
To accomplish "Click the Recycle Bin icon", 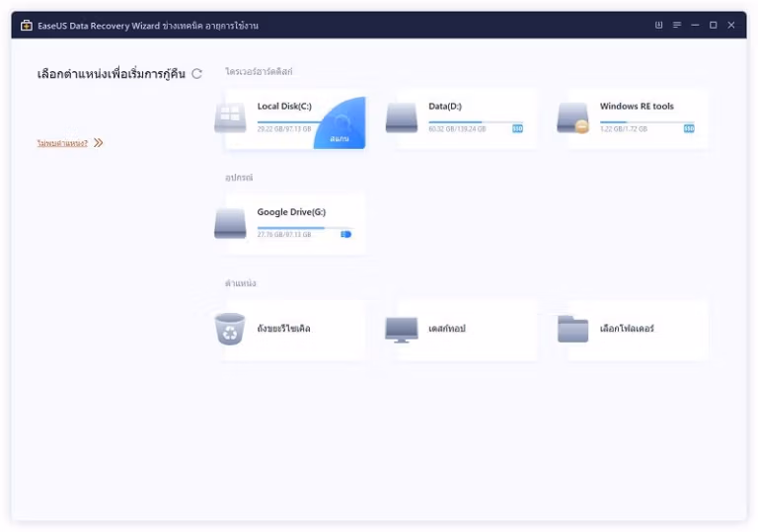I will point(230,329).
